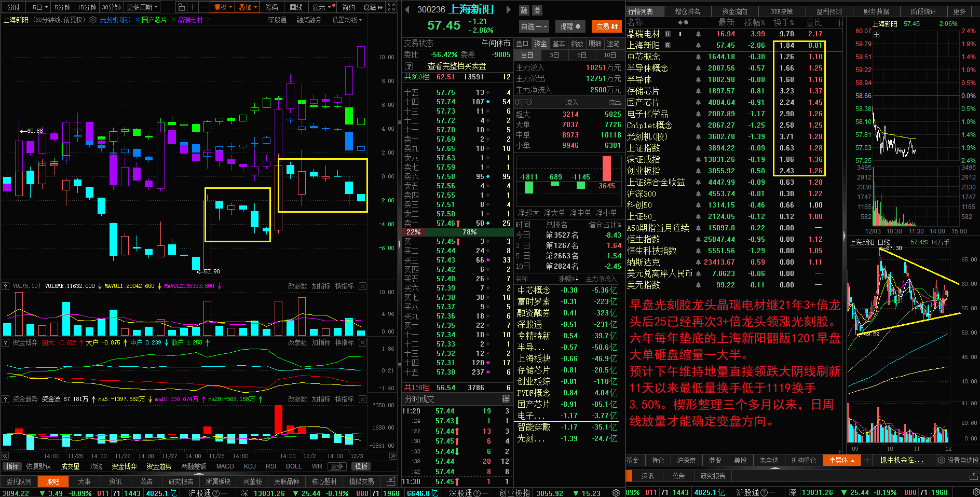The width and height of the screenshot is (980, 497).
Task: Zoom out chart with minus icon
Action: (204, 7)
